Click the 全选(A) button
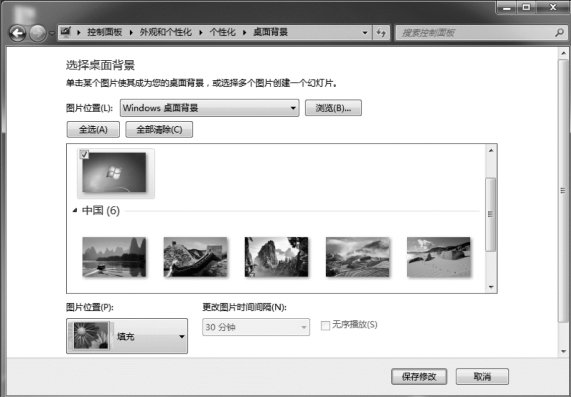 (x=93, y=130)
